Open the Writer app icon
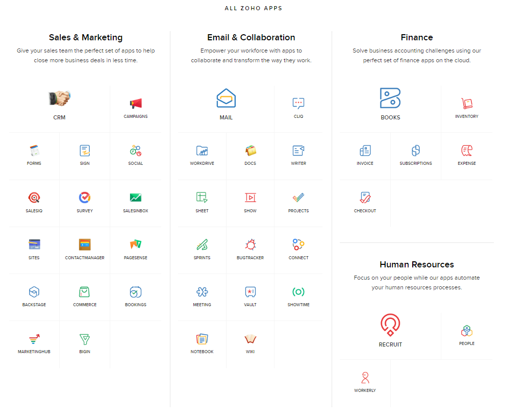525x420 pixels. pos(298,151)
